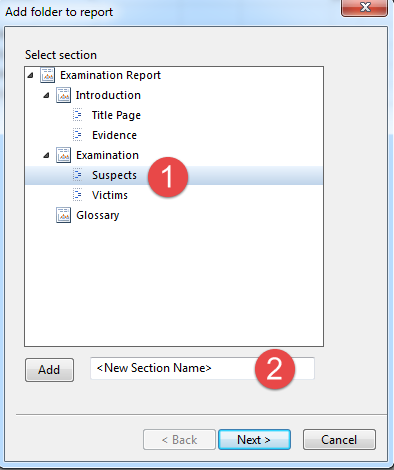The height and width of the screenshot is (470, 394).
Task: Collapse the Introduction tree node
Action: (x=46, y=95)
